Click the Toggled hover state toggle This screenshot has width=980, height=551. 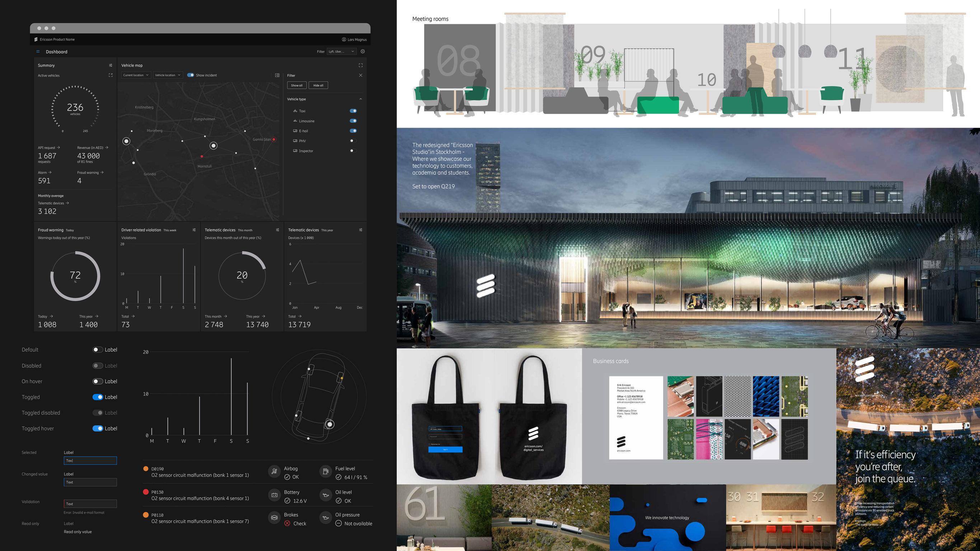point(98,428)
